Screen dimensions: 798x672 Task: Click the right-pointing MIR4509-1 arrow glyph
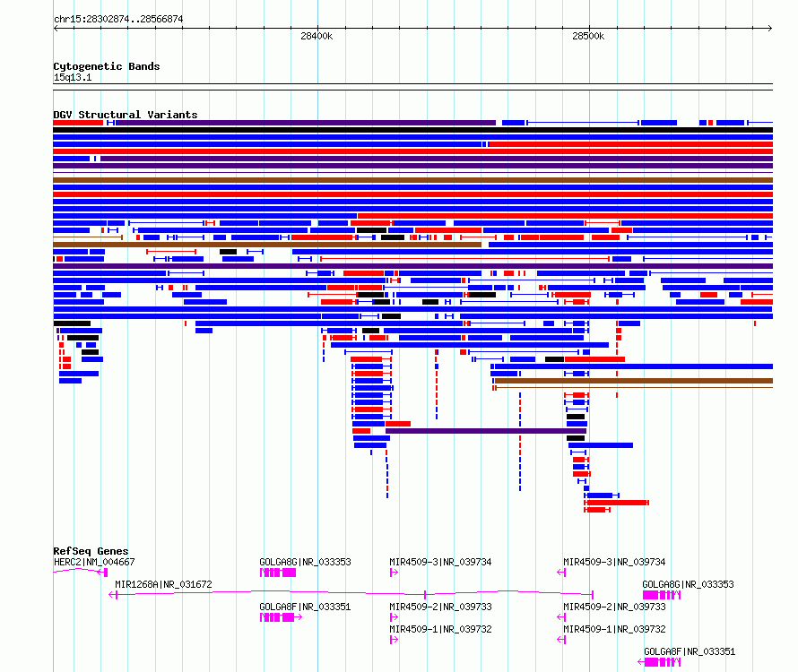coord(394,640)
